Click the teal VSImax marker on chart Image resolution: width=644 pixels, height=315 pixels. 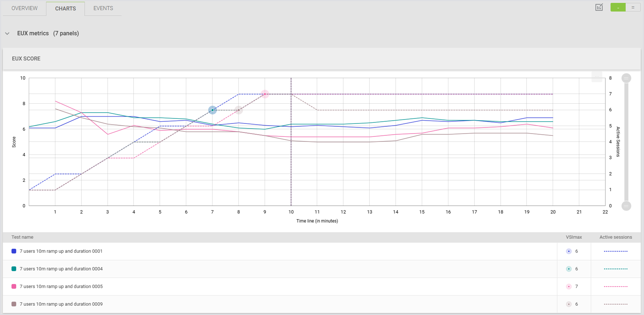(x=213, y=110)
